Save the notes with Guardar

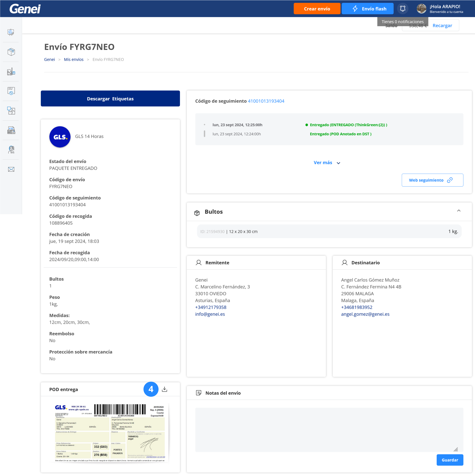tap(450, 460)
